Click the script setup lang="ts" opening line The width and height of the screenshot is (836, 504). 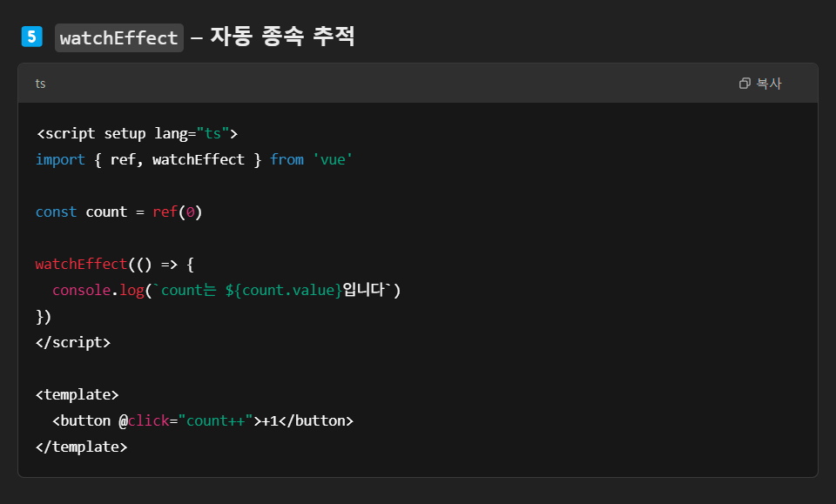137,133
